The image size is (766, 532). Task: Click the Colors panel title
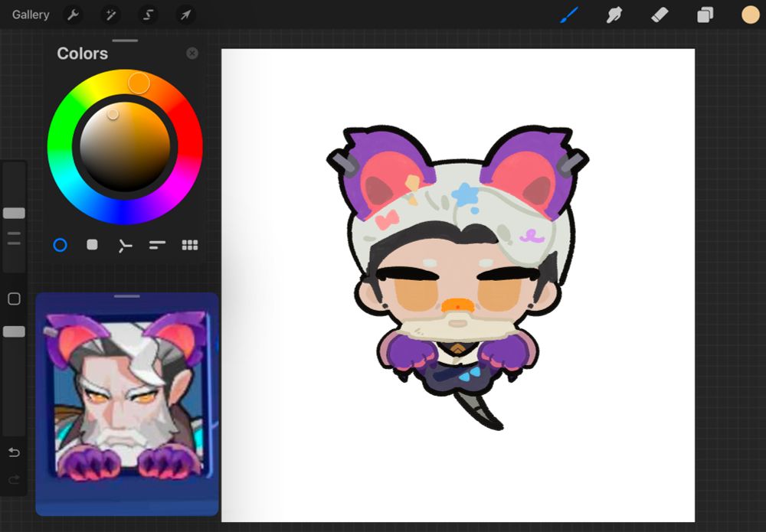pyautogui.click(x=82, y=54)
